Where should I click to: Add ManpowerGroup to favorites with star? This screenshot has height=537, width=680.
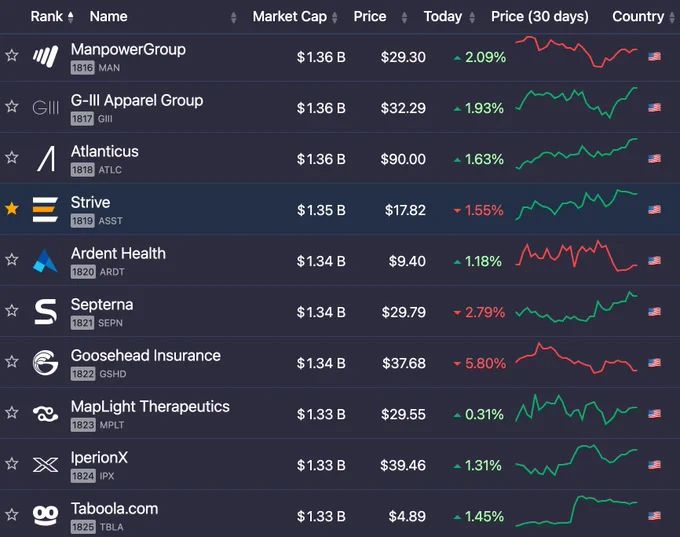pyautogui.click(x=12, y=56)
